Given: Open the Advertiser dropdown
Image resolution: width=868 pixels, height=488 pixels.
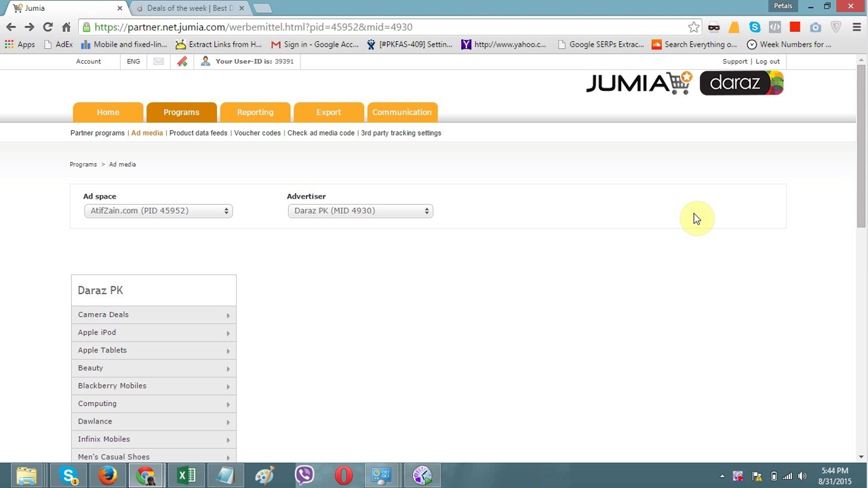Looking at the screenshot, I should (360, 211).
